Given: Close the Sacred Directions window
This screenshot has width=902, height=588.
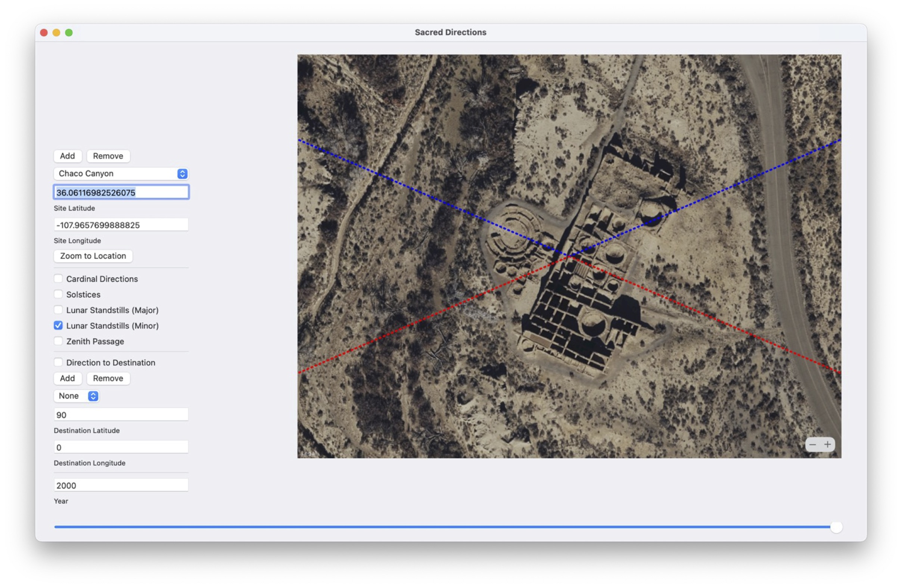Looking at the screenshot, I should tap(44, 32).
